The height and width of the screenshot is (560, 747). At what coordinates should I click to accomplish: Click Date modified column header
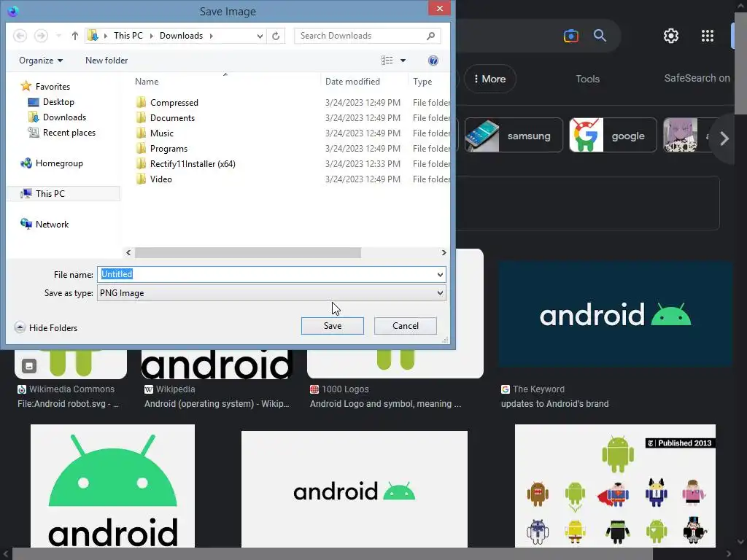[x=352, y=82]
